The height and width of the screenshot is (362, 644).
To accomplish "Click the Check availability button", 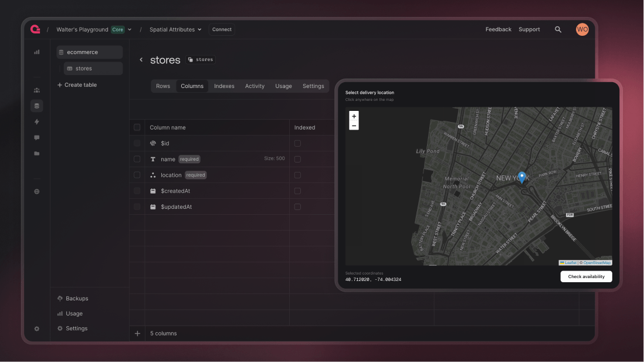I will [x=586, y=277].
